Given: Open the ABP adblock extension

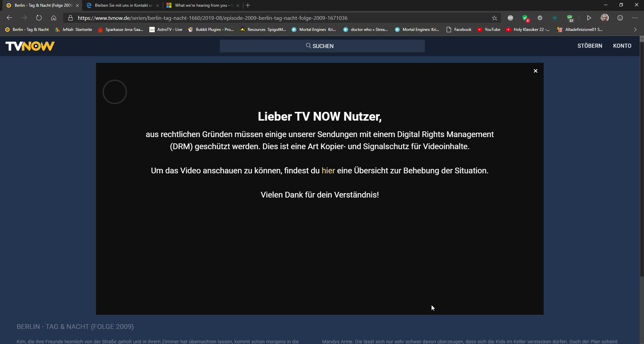Looking at the screenshot, I should point(510,18).
